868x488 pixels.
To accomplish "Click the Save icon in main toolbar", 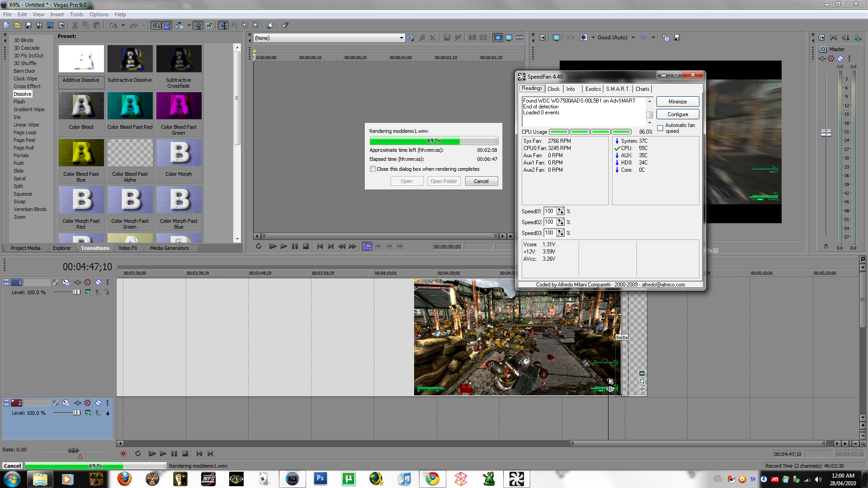I will (x=28, y=25).
